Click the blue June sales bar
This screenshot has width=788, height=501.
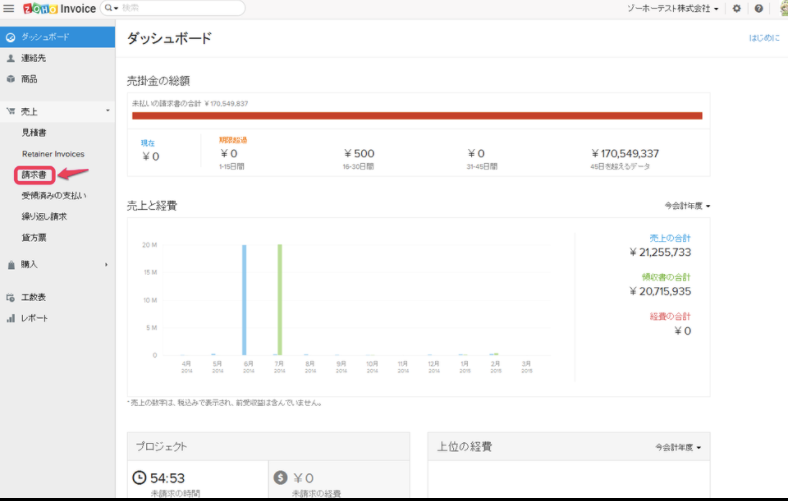pyautogui.click(x=244, y=300)
